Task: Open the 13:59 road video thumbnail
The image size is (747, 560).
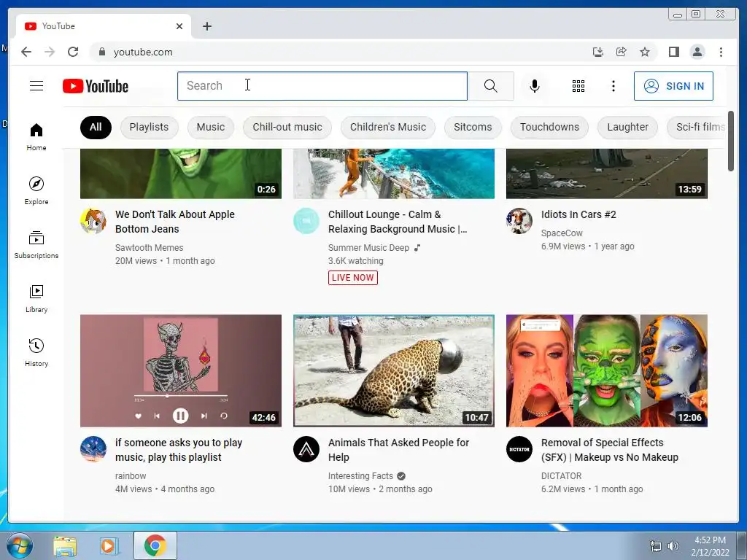Action: (606, 174)
